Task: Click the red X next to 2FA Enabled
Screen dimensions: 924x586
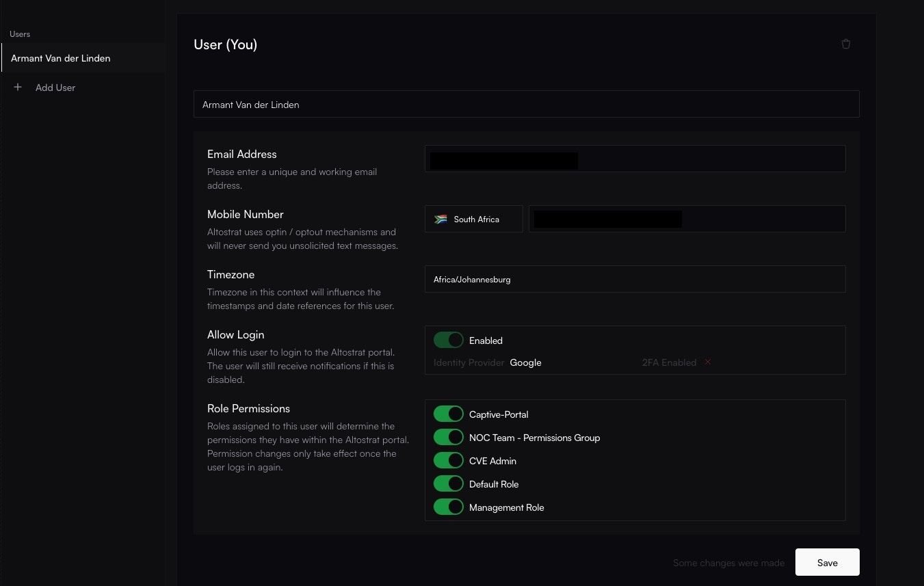Action: [x=708, y=362]
